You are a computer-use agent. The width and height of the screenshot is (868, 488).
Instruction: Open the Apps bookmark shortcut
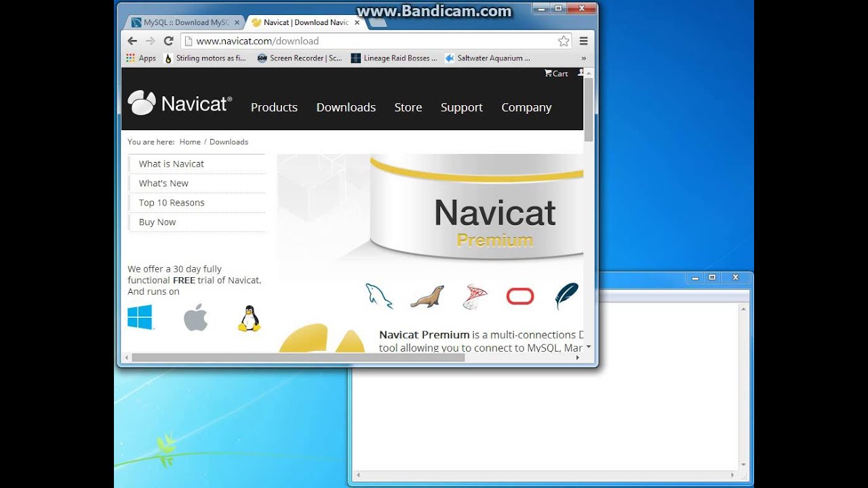click(x=141, y=58)
